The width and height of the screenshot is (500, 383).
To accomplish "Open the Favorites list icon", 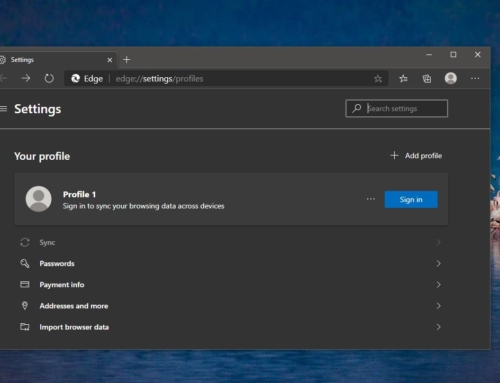I will (x=403, y=79).
